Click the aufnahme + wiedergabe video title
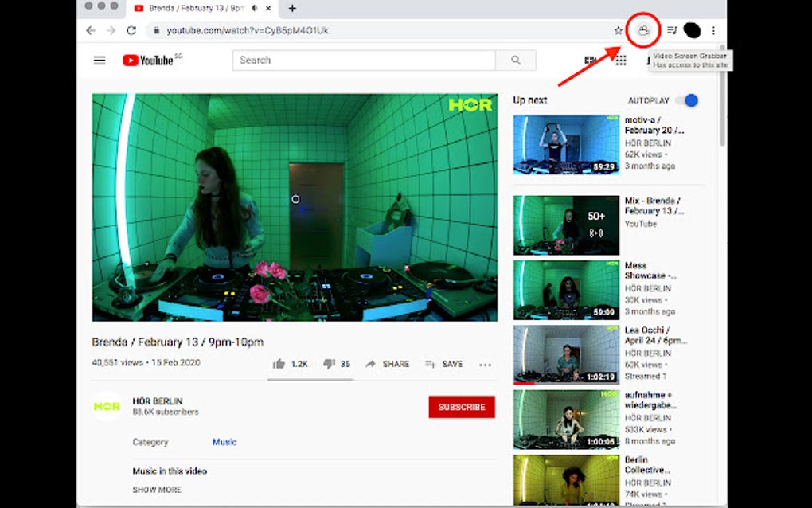Viewport: 812px width, 508px height. coord(650,400)
